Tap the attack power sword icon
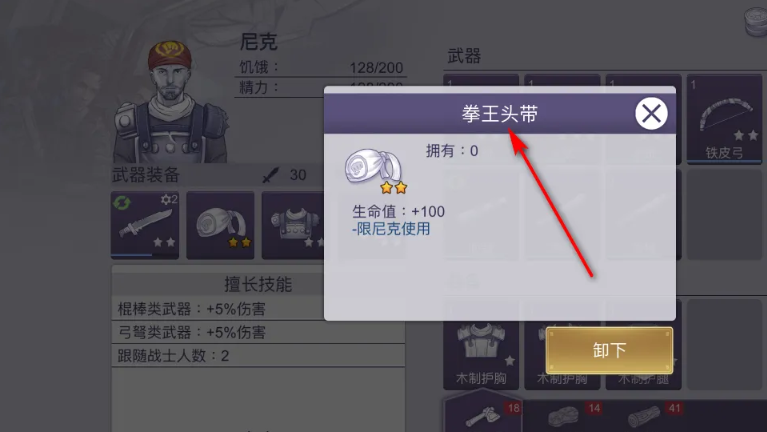Image resolution: width=767 pixels, height=432 pixels. click(x=270, y=175)
